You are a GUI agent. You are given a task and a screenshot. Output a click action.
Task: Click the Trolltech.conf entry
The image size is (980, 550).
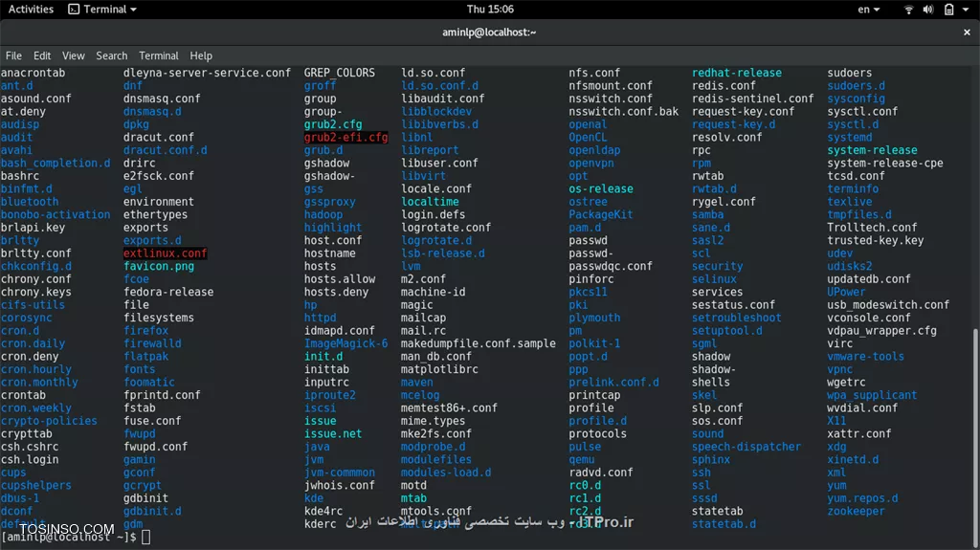pos(872,228)
